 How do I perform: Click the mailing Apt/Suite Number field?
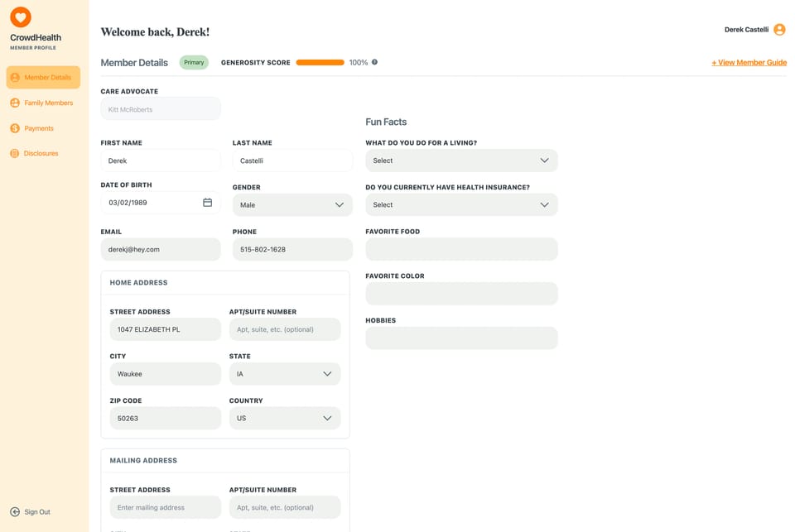pos(284,507)
